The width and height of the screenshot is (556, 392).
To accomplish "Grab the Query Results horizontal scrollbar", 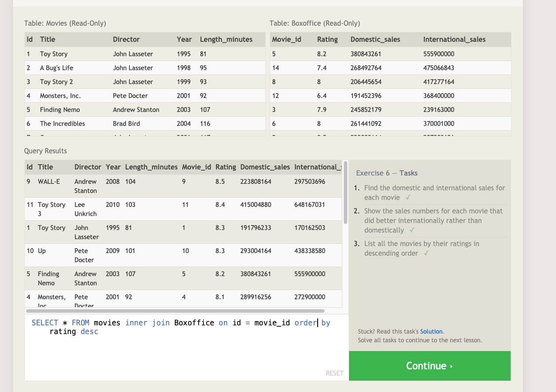I will click(x=175, y=311).
